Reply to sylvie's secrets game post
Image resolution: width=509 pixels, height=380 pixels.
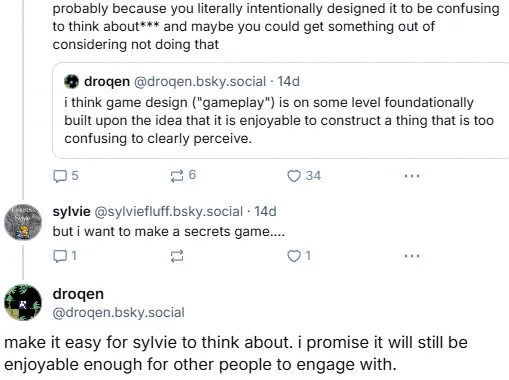[65, 256]
